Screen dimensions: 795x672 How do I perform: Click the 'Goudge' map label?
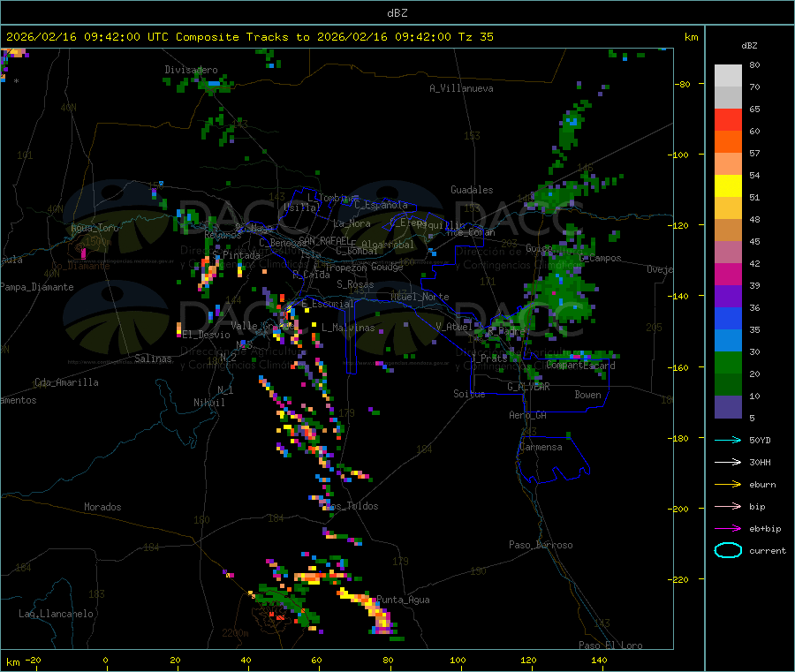point(387,267)
